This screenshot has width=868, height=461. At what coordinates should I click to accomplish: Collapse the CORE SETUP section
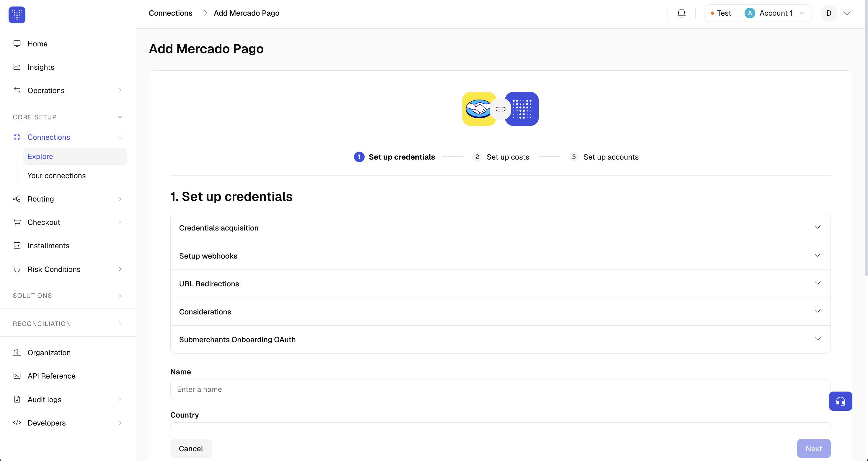pos(67,117)
